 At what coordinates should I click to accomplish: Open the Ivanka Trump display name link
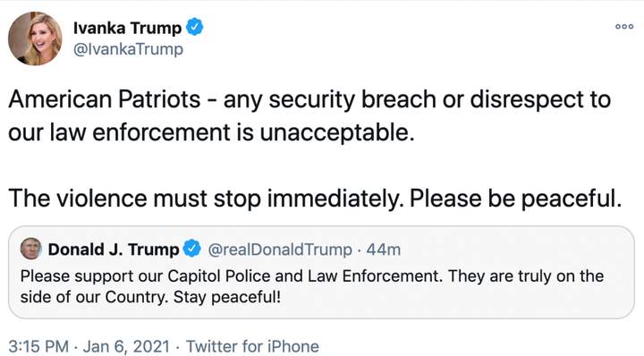pos(127,28)
